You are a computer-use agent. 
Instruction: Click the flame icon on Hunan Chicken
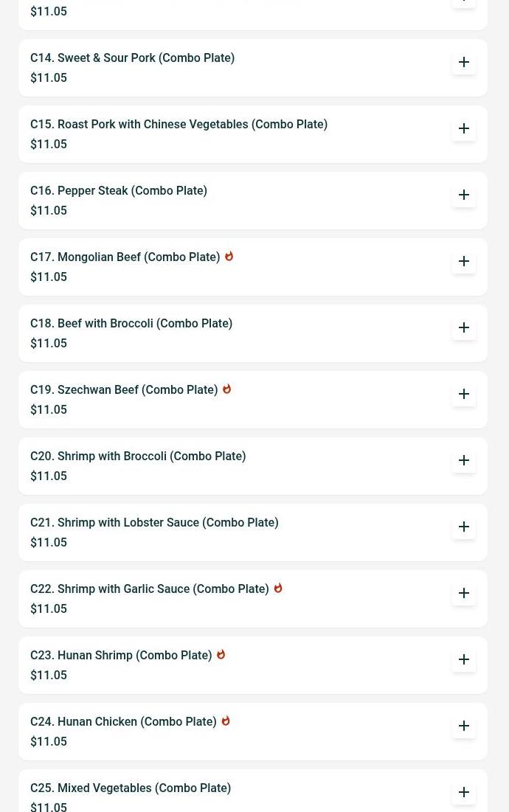coord(226,721)
